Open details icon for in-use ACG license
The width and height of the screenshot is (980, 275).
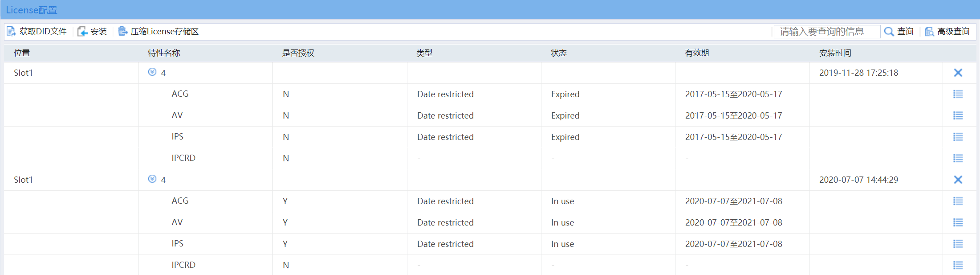tap(958, 201)
